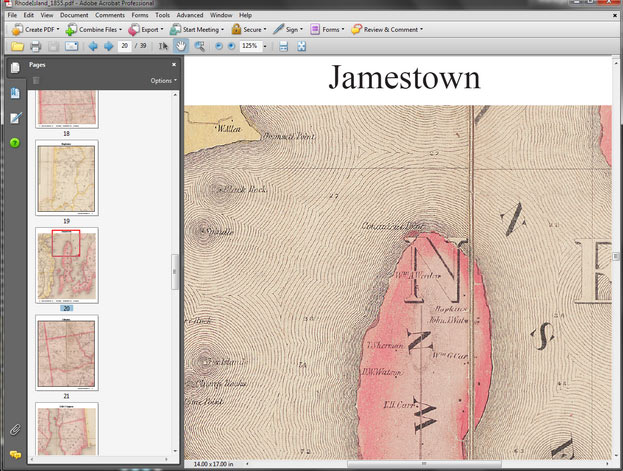
Task: Expand the Export dropdown arrow
Action: (162, 29)
